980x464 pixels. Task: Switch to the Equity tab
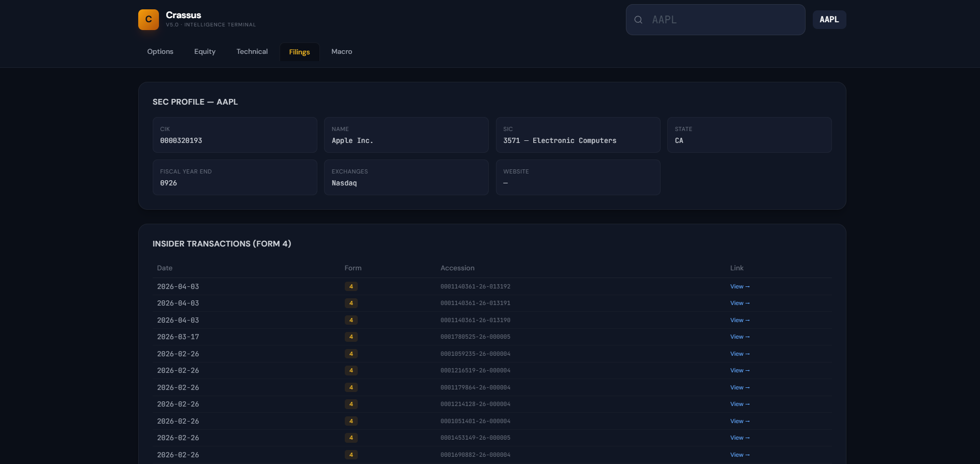pos(205,52)
